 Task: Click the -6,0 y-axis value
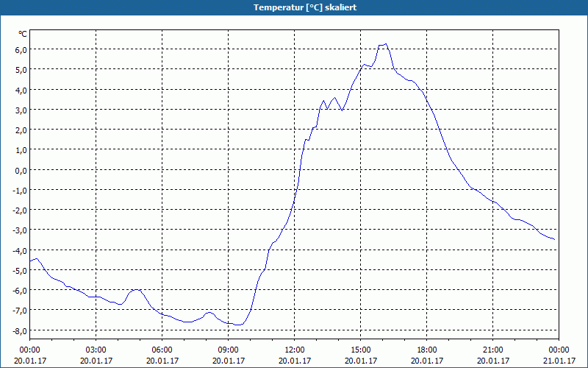(x=20, y=291)
